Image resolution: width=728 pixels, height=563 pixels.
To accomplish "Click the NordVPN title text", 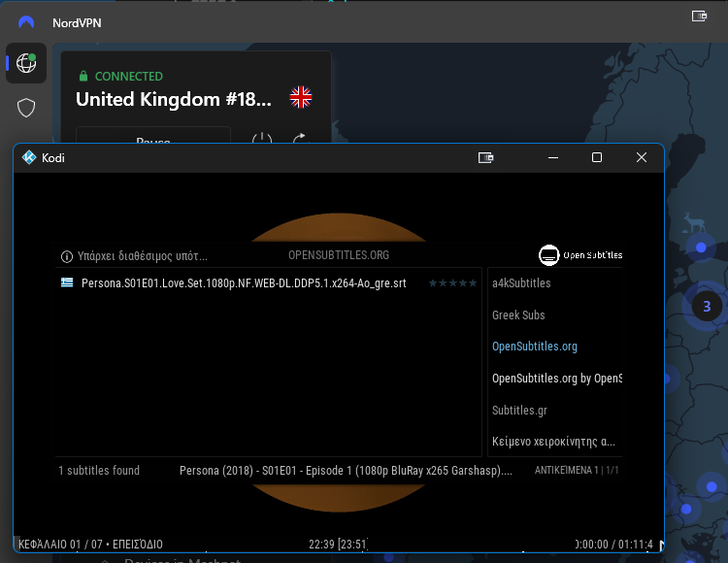I will 77,22.
